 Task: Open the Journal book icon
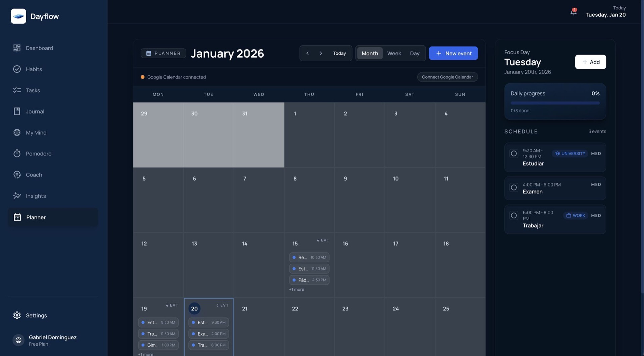[17, 111]
